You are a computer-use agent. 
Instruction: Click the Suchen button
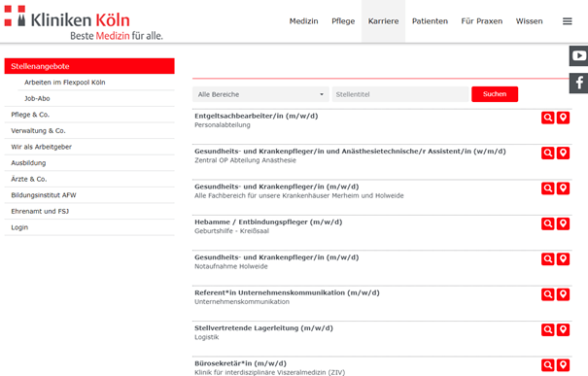point(495,94)
